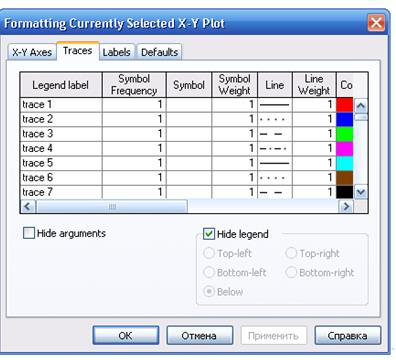Pick the blue color of trace 2
396x360 pixels.
tap(345, 119)
